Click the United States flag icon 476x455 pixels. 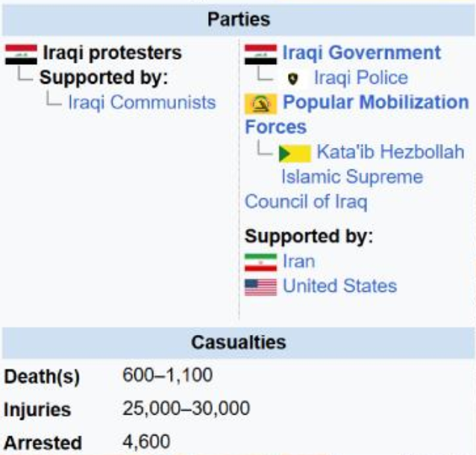(x=260, y=286)
